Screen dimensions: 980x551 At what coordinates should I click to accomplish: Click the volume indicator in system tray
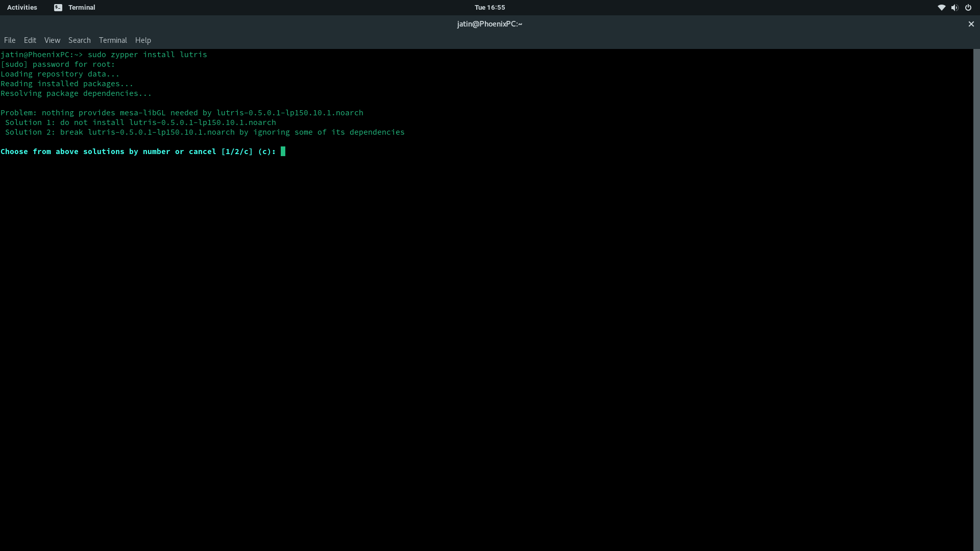click(x=954, y=8)
